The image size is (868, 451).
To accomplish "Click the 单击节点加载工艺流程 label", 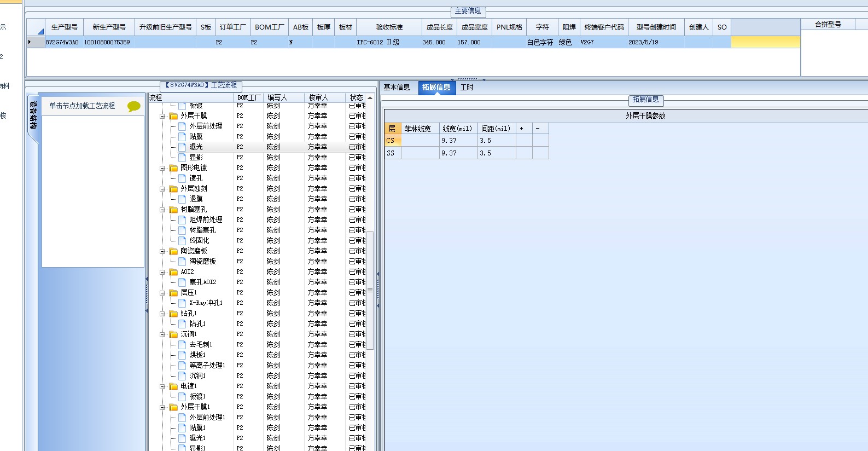I will (x=82, y=106).
